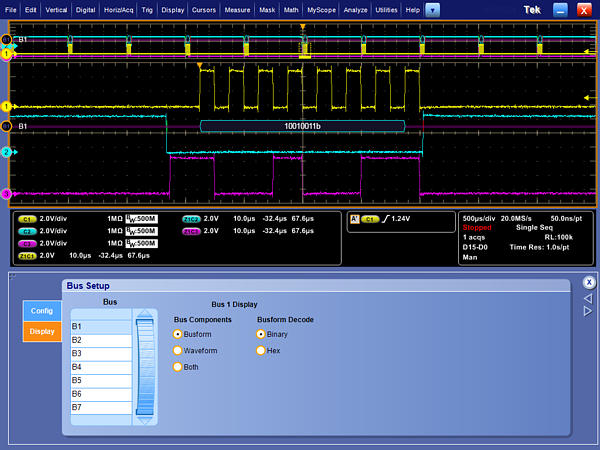
Task: Set busform decode to Hex
Action: click(261, 350)
